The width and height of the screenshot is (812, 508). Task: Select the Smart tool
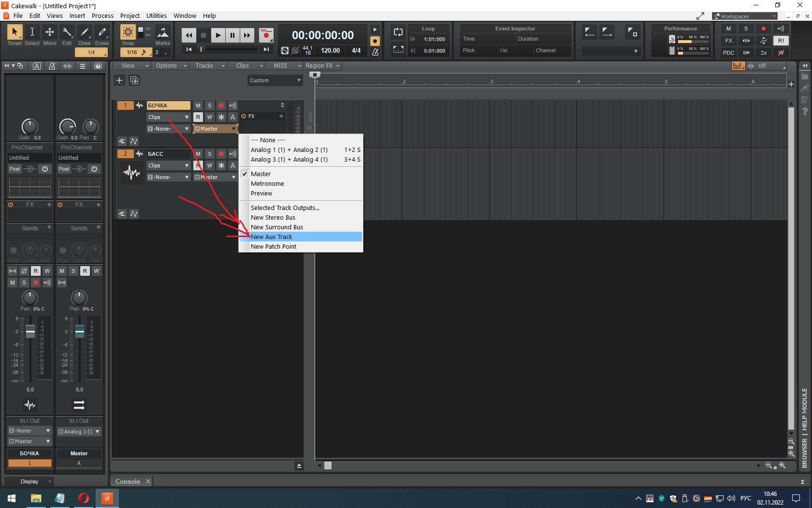point(14,32)
